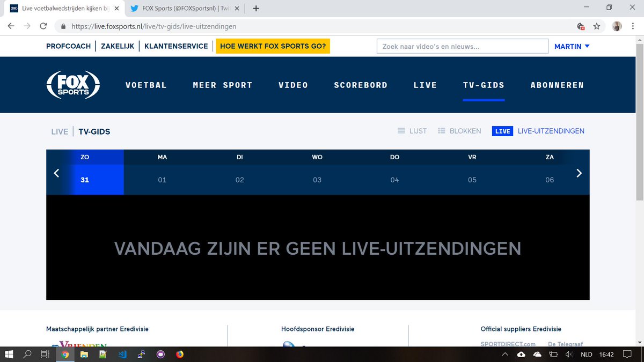
Task: Expand the MARTIN account dropdown
Action: pos(572,46)
